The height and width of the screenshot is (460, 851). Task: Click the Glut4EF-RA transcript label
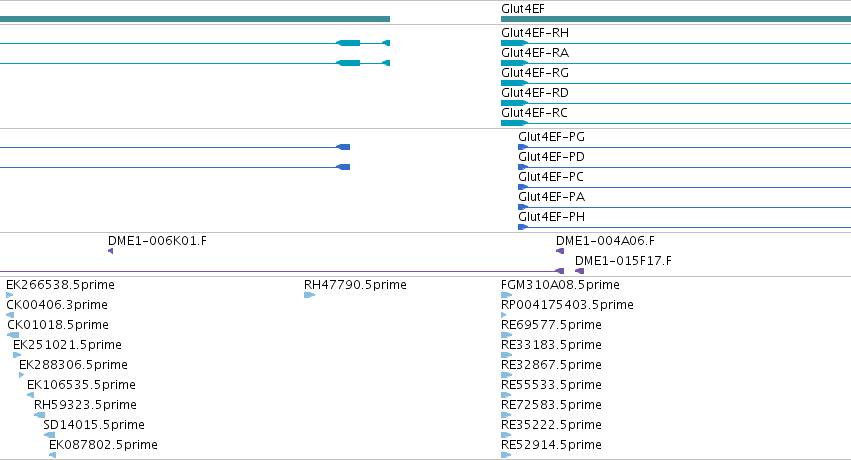535,53
